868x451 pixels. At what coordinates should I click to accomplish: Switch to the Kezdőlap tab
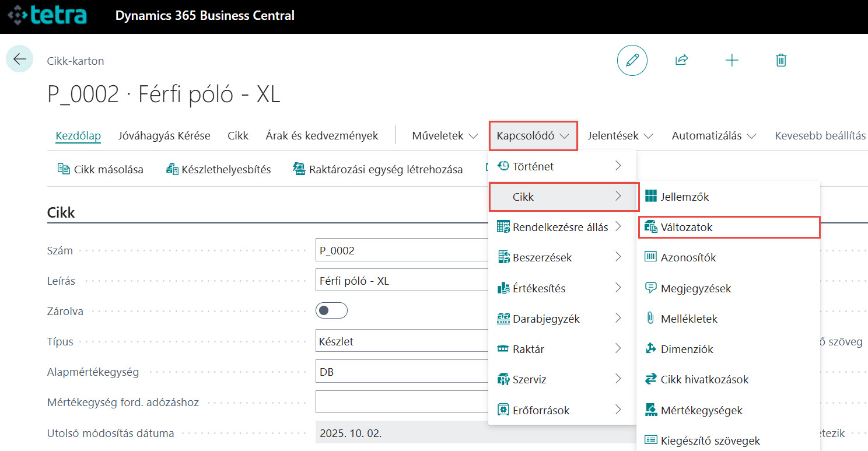click(x=78, y=136)
